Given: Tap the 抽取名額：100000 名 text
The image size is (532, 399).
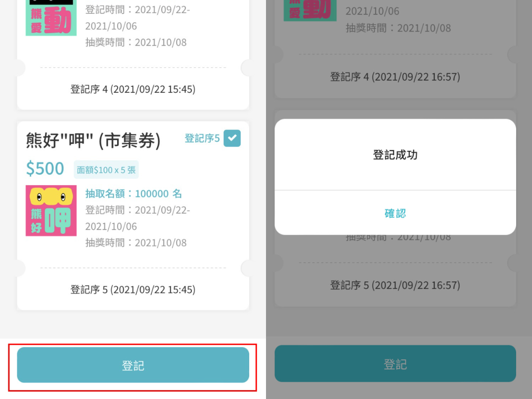Looking at the screenshot, I should click(133, 194).
